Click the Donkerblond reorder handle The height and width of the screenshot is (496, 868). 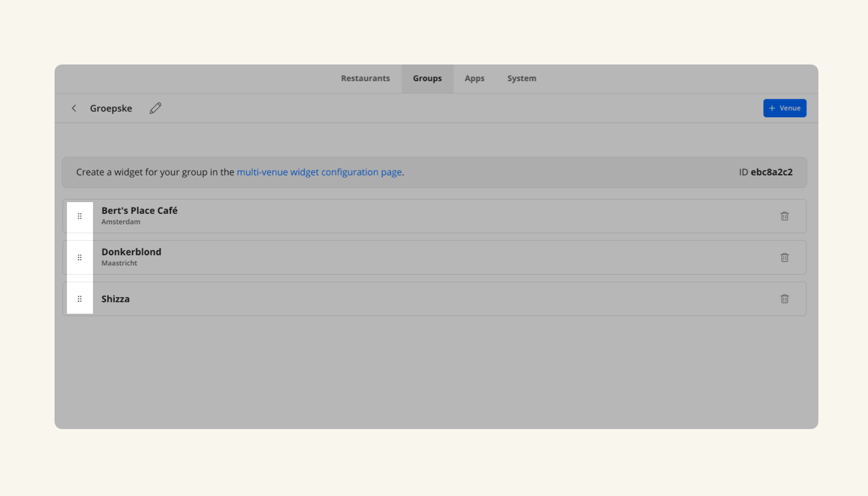coord(79,257)
